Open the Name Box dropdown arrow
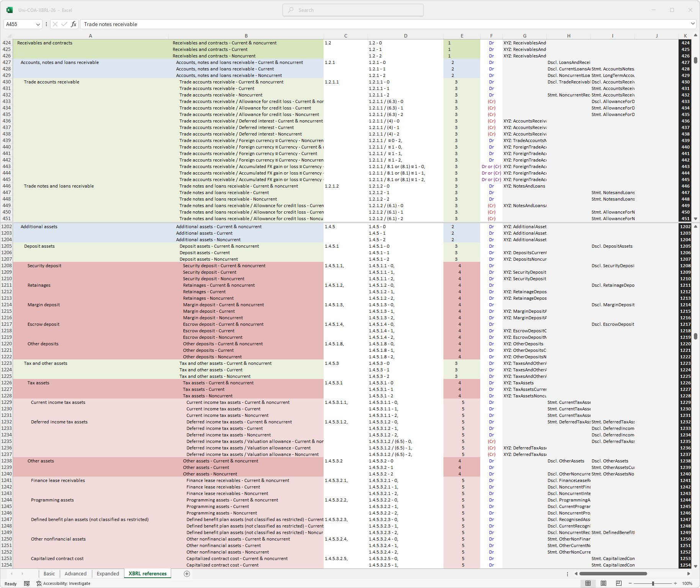Screen dimensions: 700x588 [38, 24]
